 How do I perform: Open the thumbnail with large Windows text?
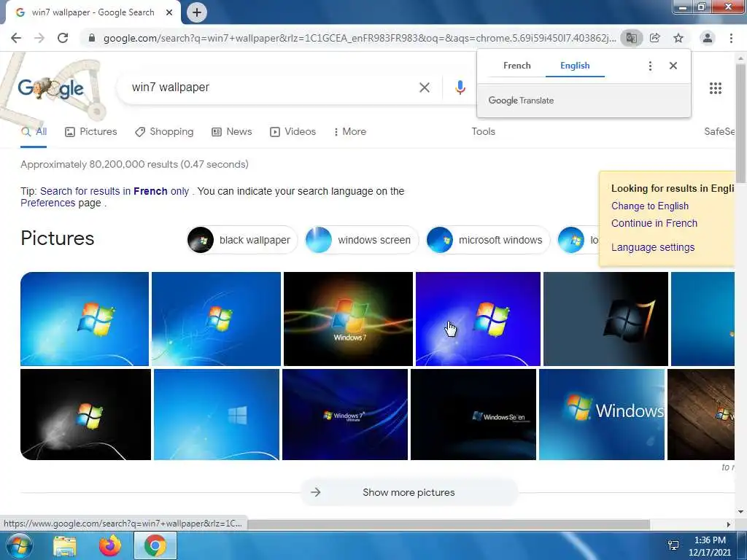602,415
